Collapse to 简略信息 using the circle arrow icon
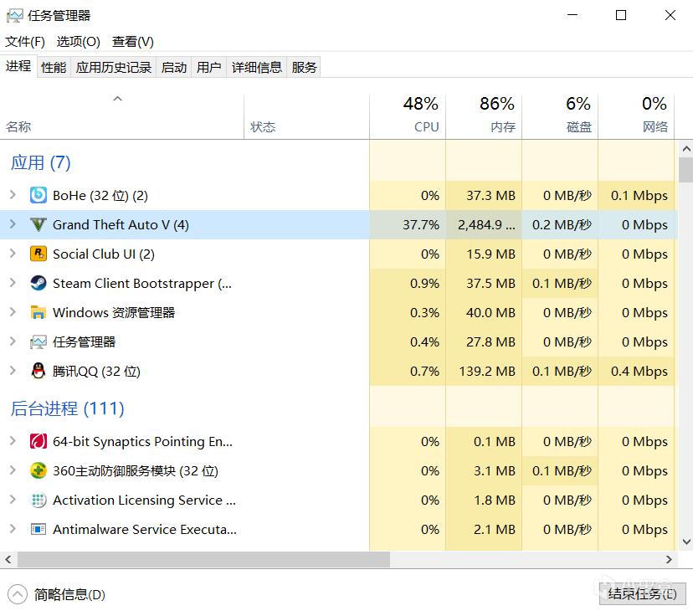This screenshot has width=693, height=616. click(18, 594)
